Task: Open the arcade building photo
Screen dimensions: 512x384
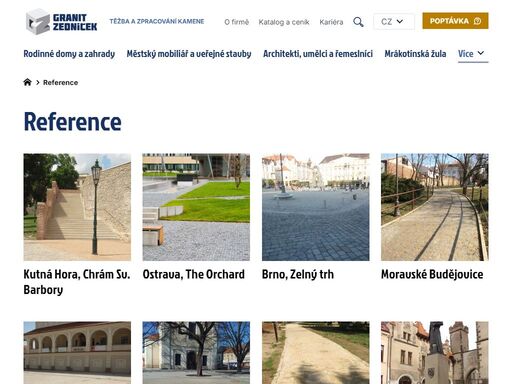Action: (77, 353)
